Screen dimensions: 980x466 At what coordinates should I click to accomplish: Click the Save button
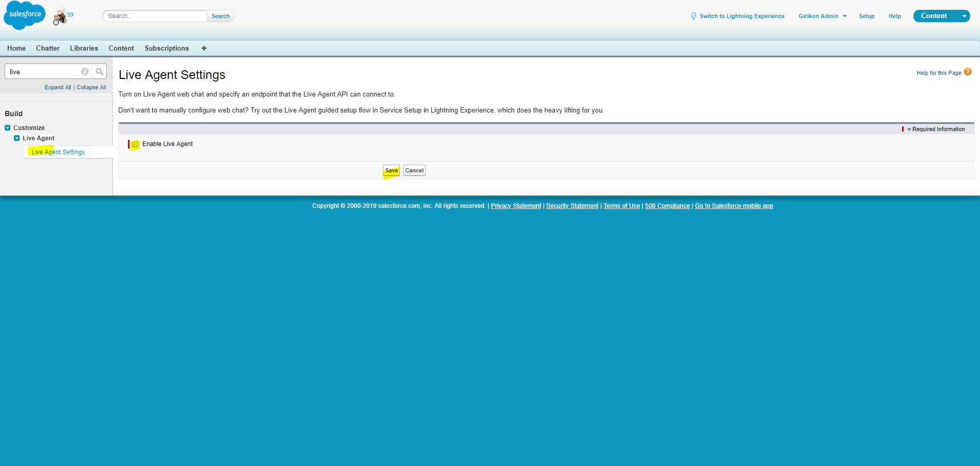click(x=392, y=170)
